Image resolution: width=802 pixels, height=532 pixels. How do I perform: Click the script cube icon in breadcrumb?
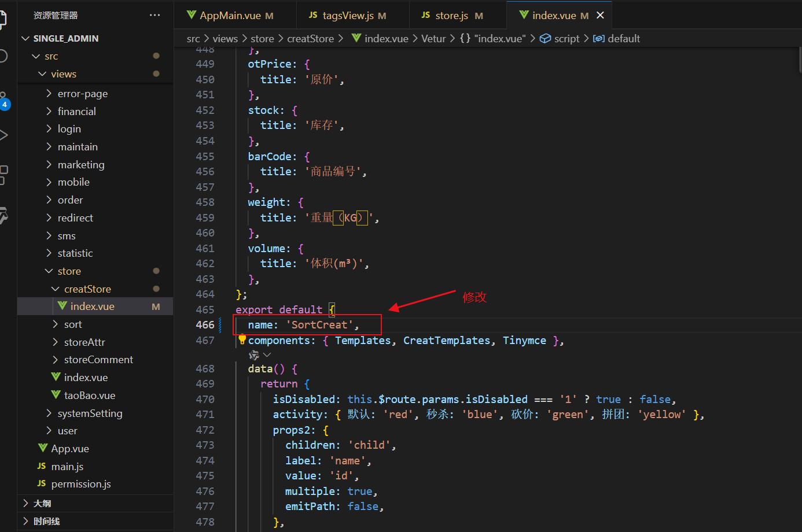545,38
